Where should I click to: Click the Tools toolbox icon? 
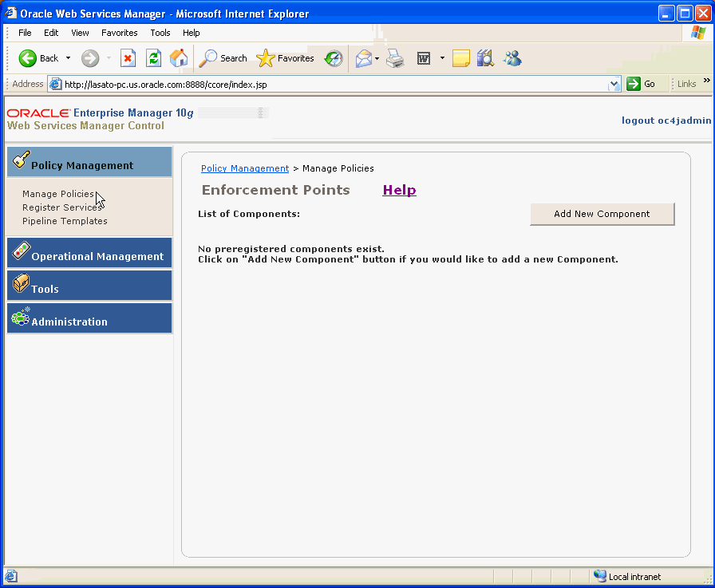pos(21,283)
